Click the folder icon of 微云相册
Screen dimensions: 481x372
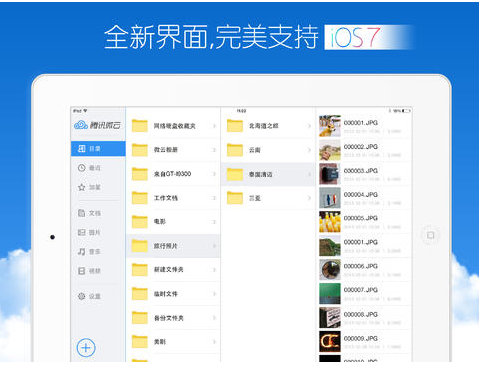(140, 150)
